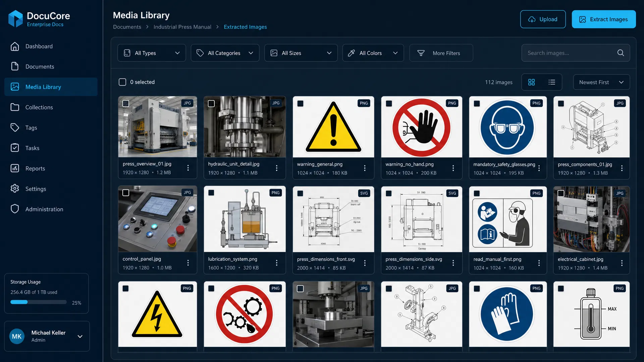The image size is (644, 362).
Task: Open the Newest First sort dropdown
Action: click(601, 82)
